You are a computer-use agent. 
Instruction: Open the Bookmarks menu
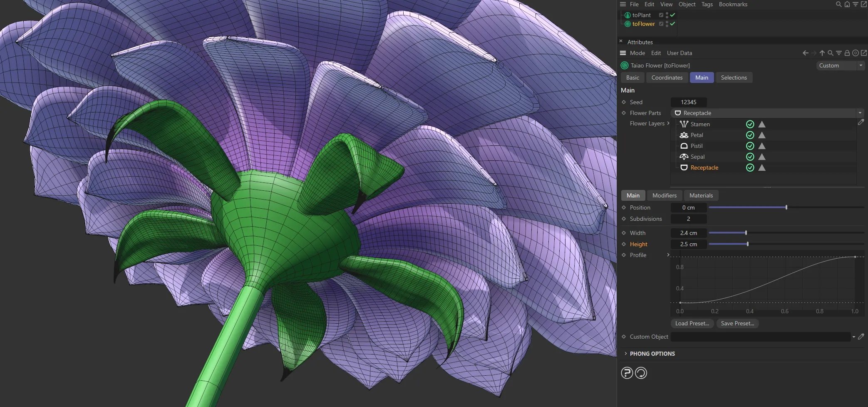pos(733,4)
